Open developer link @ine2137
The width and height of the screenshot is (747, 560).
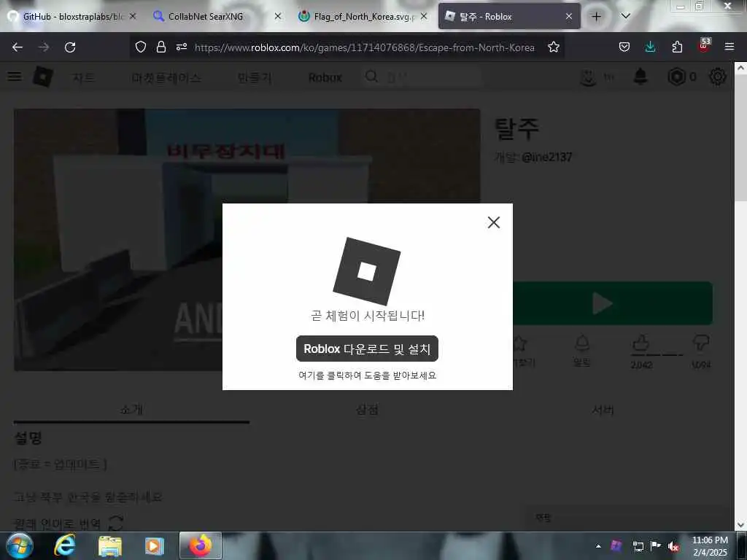pyautogui.click(x=546, y=157)
